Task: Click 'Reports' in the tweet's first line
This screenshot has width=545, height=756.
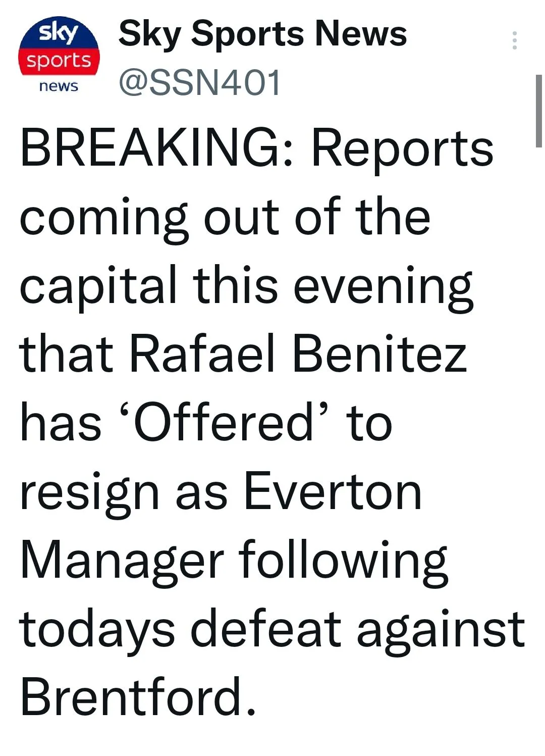Action: coord(403,149)
